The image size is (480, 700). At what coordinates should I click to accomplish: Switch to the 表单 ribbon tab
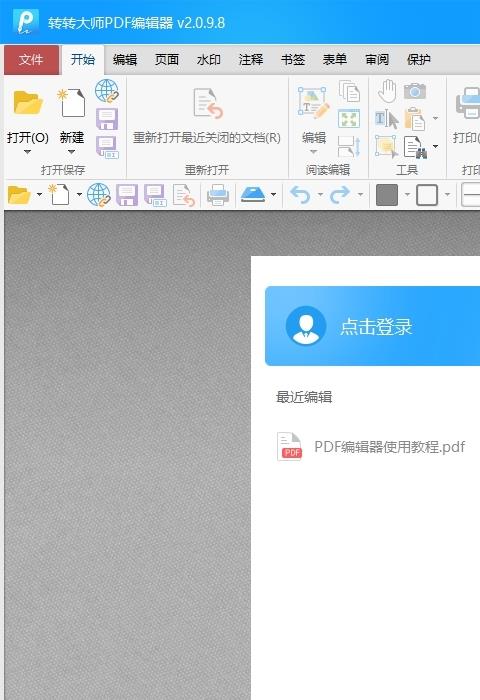click(x=334, y=59)
